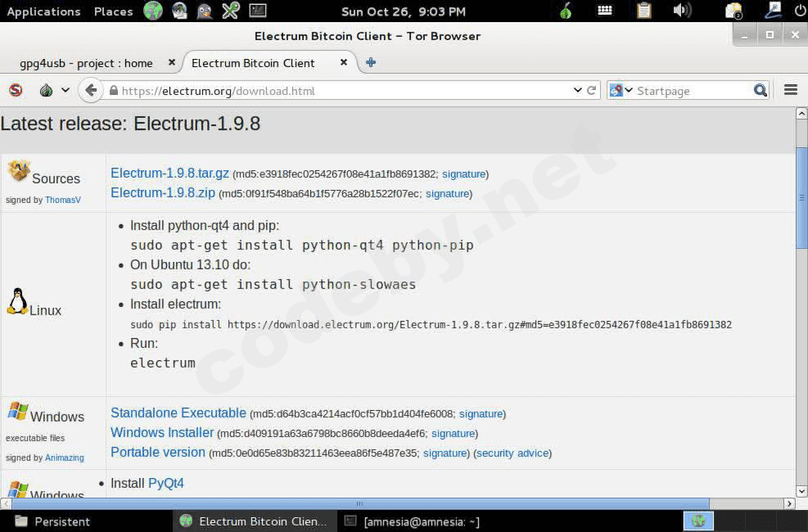Download Electrum-1.9.8.tar.gz
808x532 pixels.
(x=169, y=173)
